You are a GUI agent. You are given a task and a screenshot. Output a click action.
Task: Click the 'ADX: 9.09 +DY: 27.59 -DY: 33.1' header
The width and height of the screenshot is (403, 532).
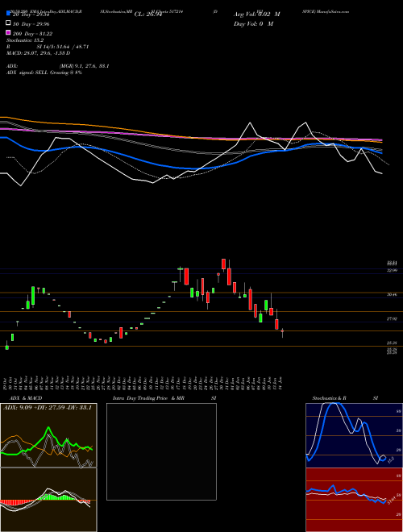click(x=49, y=408)
